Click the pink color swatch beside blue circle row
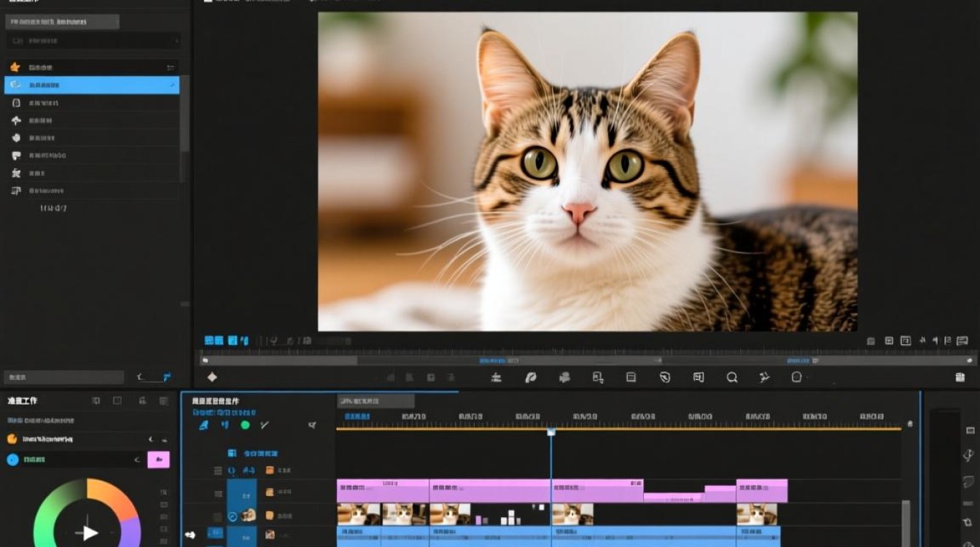Viewport: 980px width, 547px height. pos(158,459)
